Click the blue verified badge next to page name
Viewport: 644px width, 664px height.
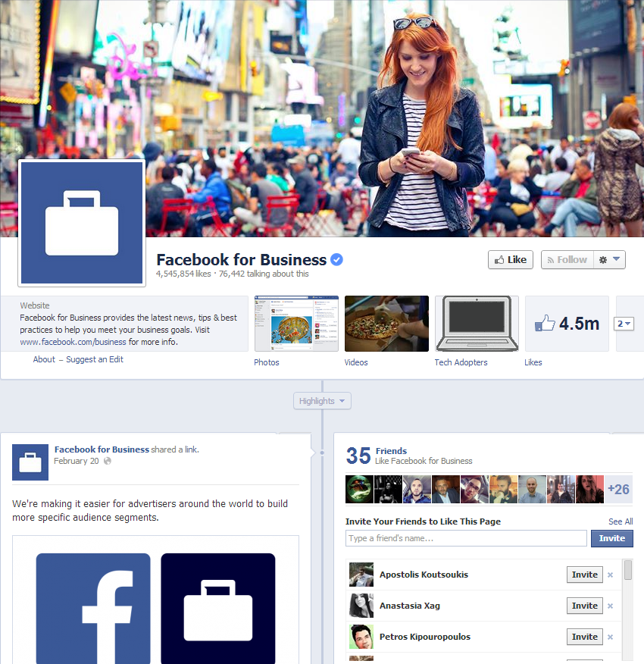click(x=336, y=259)
